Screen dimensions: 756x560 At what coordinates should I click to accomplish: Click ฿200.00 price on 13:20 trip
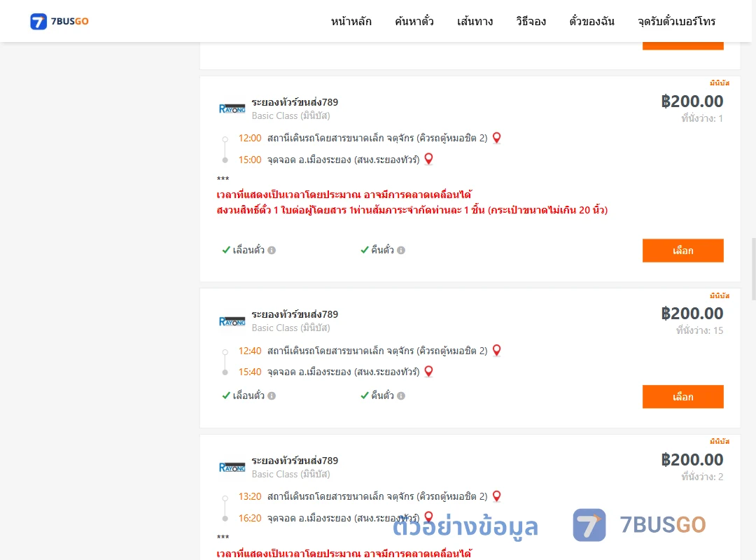click(692, 460)
